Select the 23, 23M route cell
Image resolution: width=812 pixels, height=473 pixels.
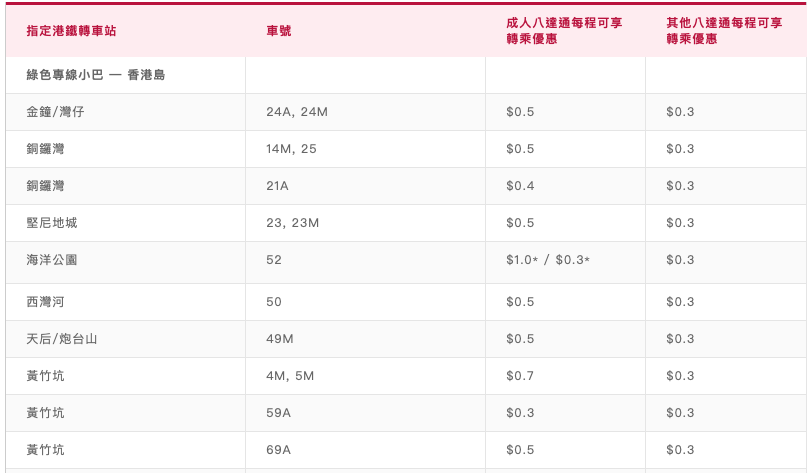point(293,223)
